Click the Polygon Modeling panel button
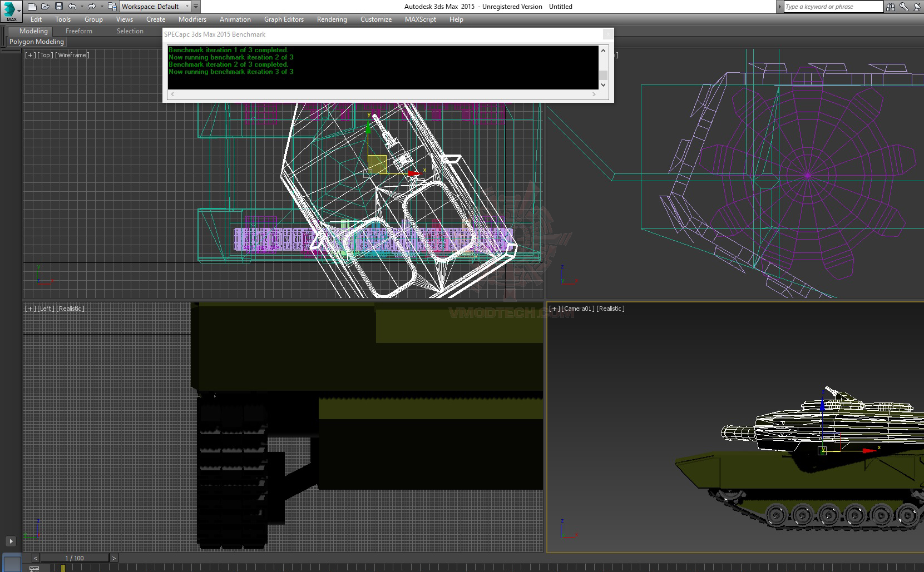Image resolution: width=924 pixels, height=572 pixels. click(37, 42)
